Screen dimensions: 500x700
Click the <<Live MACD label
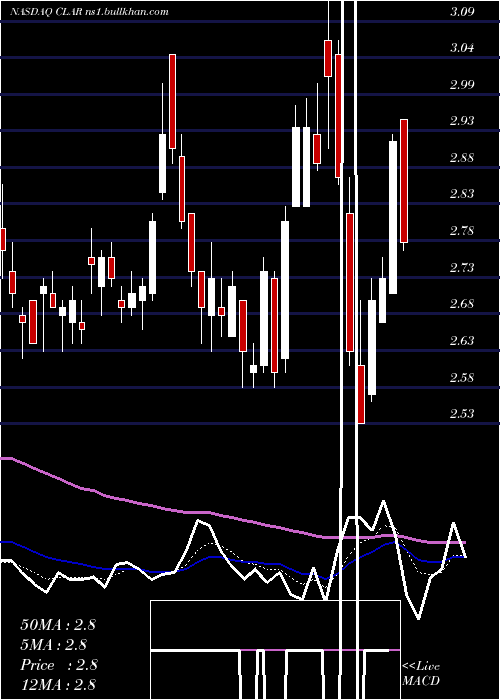421,674
